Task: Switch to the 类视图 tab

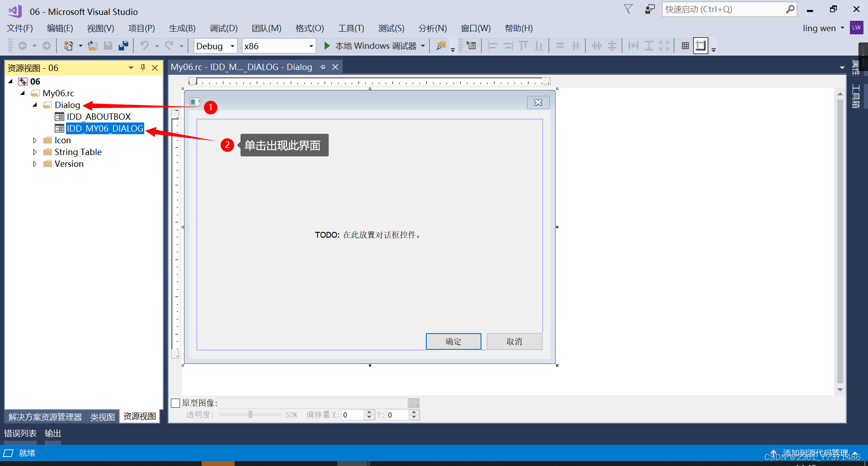Action: pos(102,416)
